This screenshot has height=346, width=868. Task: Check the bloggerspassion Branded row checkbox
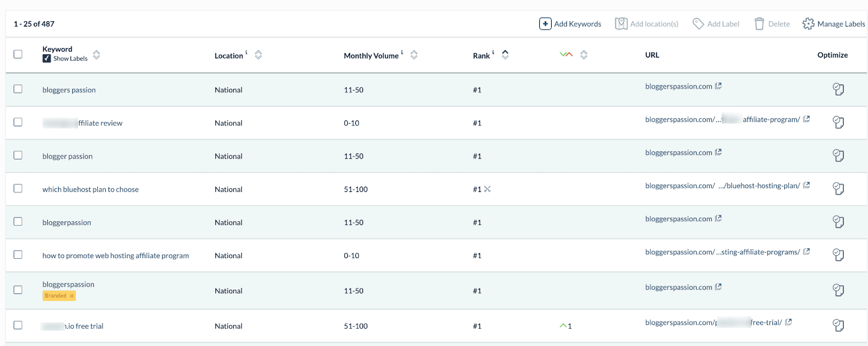(18, 290)
